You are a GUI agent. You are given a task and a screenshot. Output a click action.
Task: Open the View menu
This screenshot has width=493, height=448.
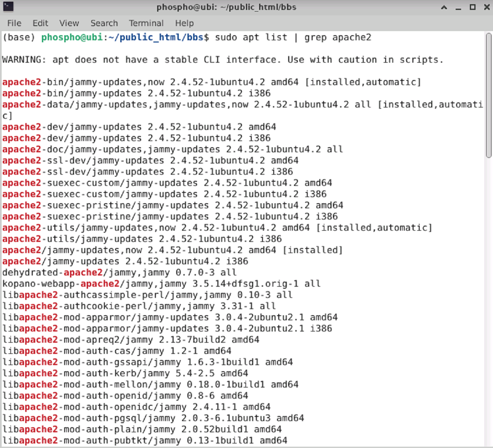(x=69, y=23)
